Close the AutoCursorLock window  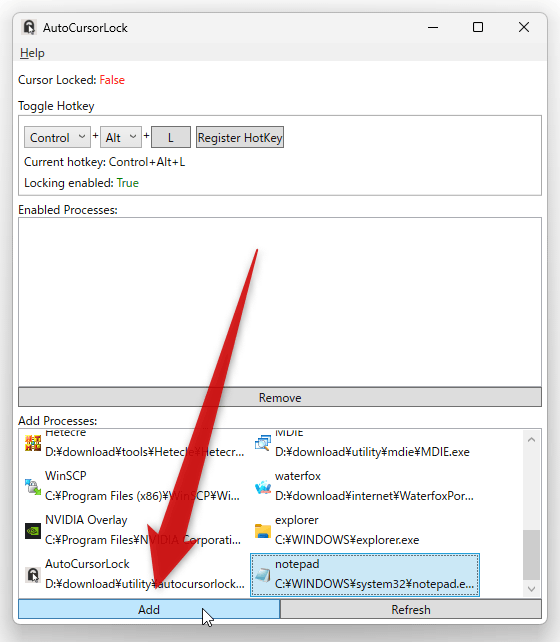(x=524, y=27)
